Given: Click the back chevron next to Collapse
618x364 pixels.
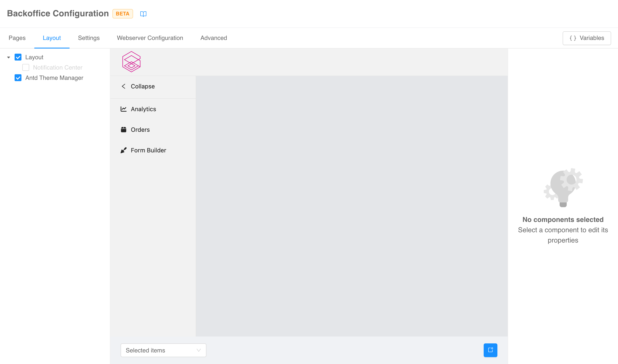Looking at the screenshot, I should (124, 86).
